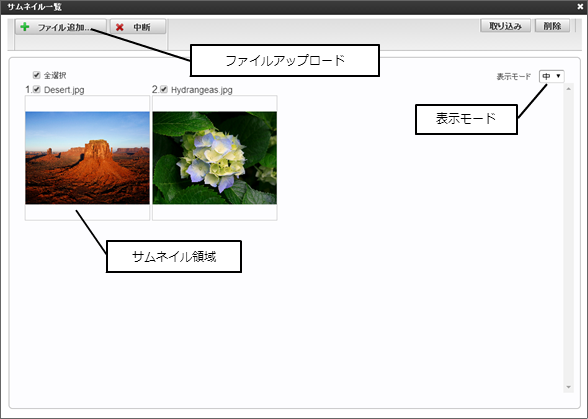Click the 全選択 label text

click(x=55, y=75)
